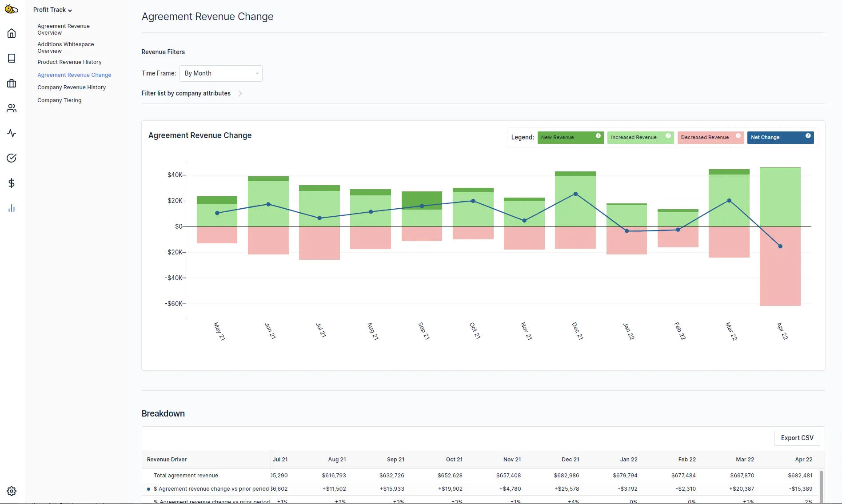Toggle Increased Revenue legend series
842x504 pixels.
tap(640, 138)
